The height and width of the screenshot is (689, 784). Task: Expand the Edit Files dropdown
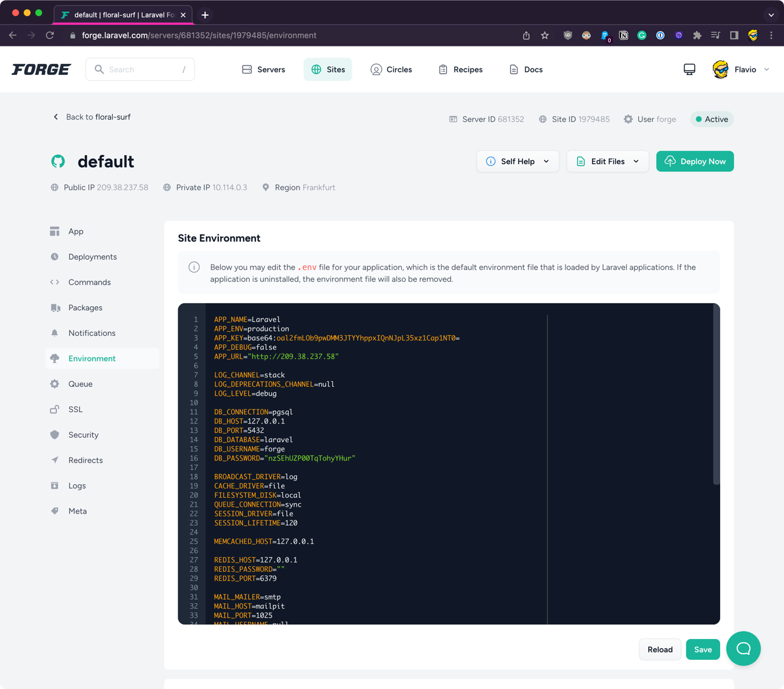click(x=607, y=162)
